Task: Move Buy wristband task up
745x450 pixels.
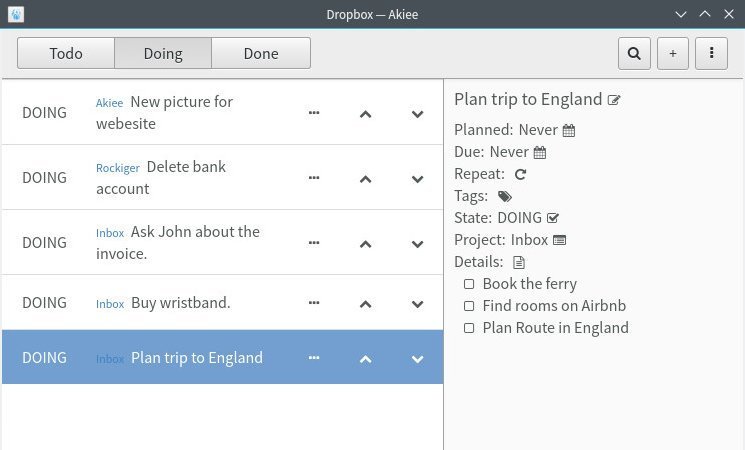Action: pyautogui.click(x=365, y=304)
